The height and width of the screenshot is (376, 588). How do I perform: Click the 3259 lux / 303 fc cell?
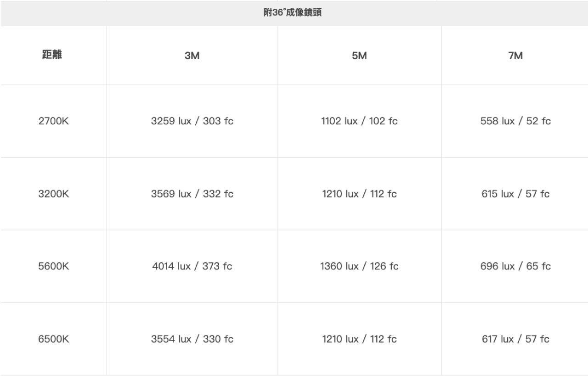pos(192,121)
